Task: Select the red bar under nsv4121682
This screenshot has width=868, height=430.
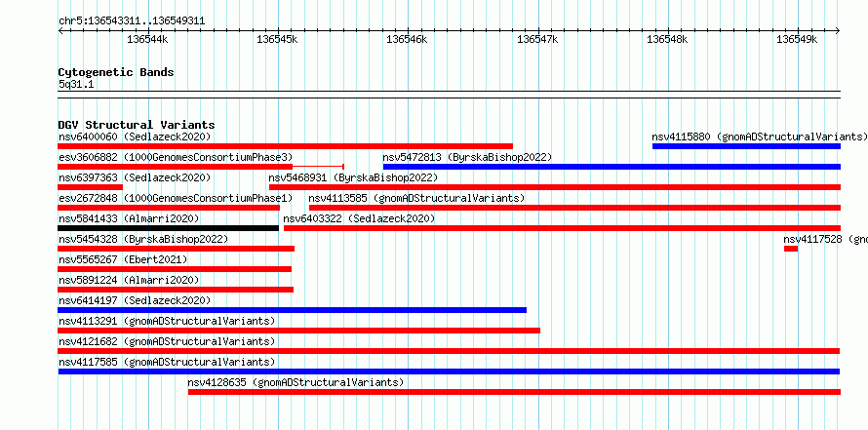Action: 449,351
